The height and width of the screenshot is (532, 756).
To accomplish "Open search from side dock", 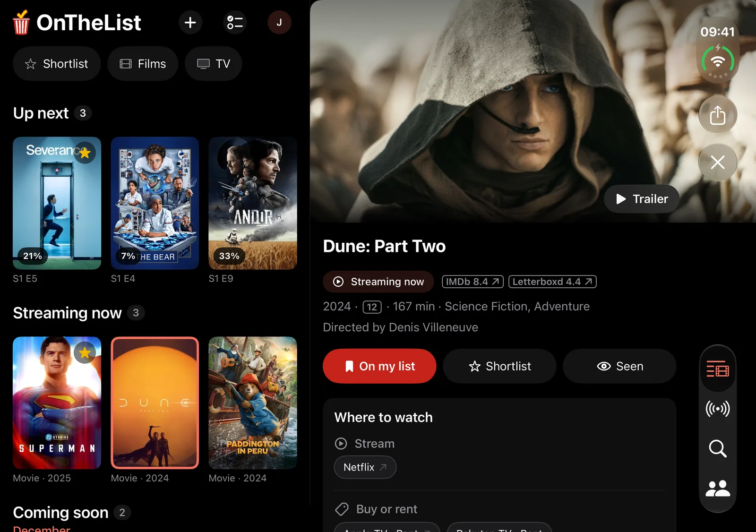I will (718, 448).
